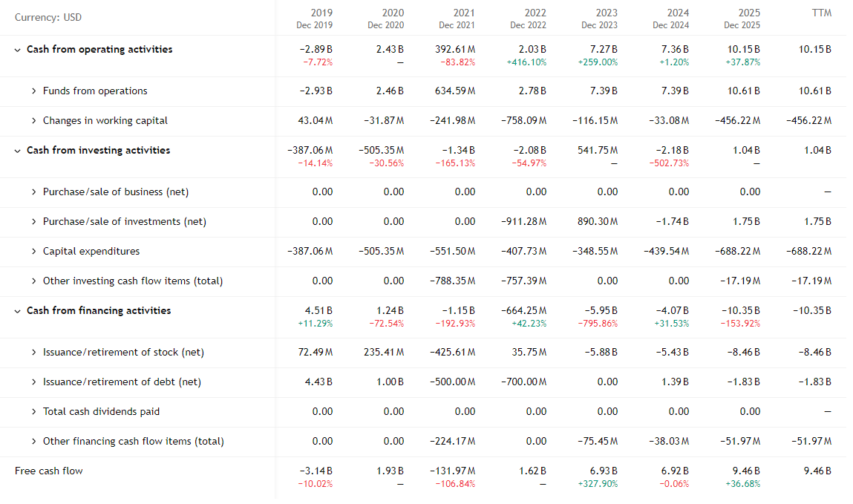Expand Purchase/sale of investments (net) row
The image size is (853, 504).
click(34, 222)
